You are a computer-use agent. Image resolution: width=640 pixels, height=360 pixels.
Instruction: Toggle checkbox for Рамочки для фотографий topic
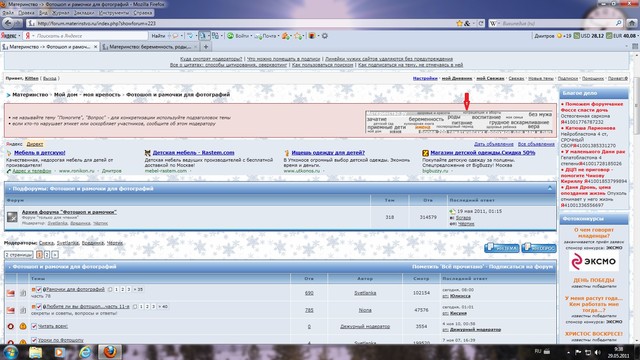click(x=39, y=289)
